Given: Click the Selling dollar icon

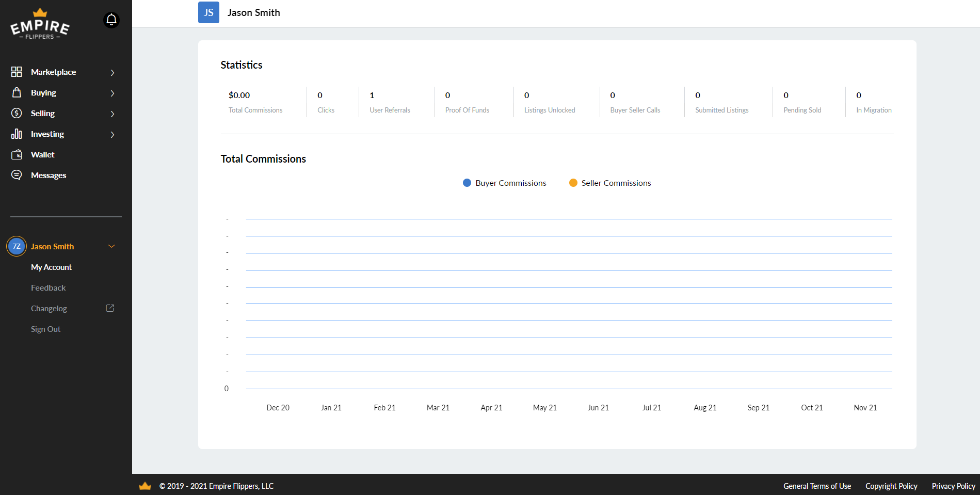Looking at the screenshot, I should (17, 113).
